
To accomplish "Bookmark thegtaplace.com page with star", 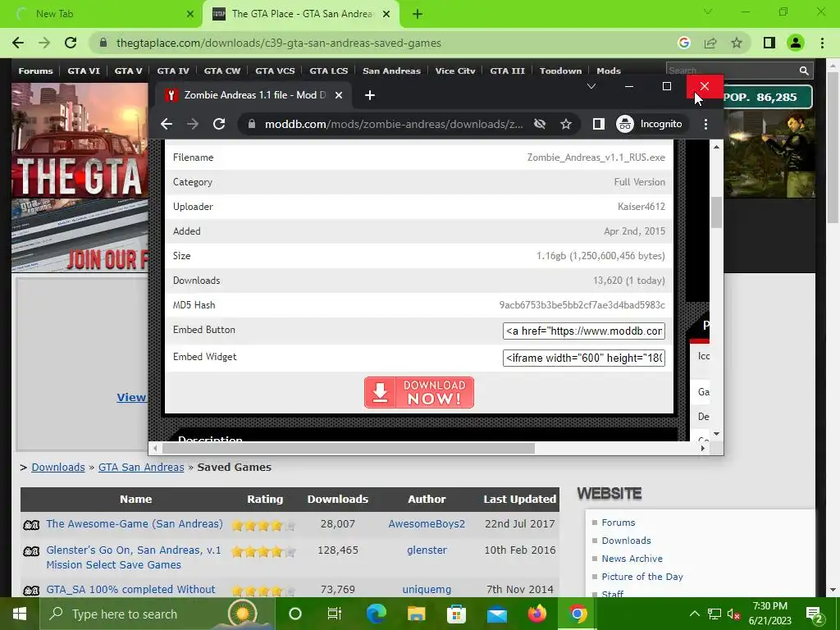I will (737, 43).
